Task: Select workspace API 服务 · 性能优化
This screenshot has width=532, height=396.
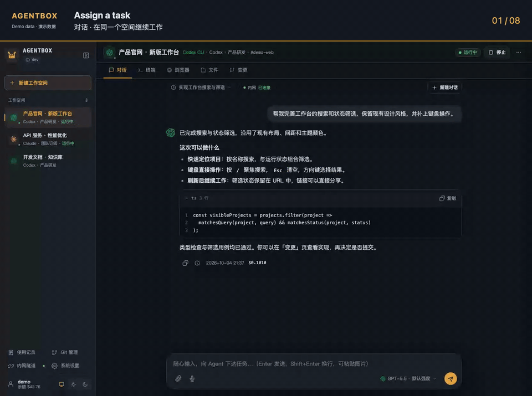Action: click(48, 139)
